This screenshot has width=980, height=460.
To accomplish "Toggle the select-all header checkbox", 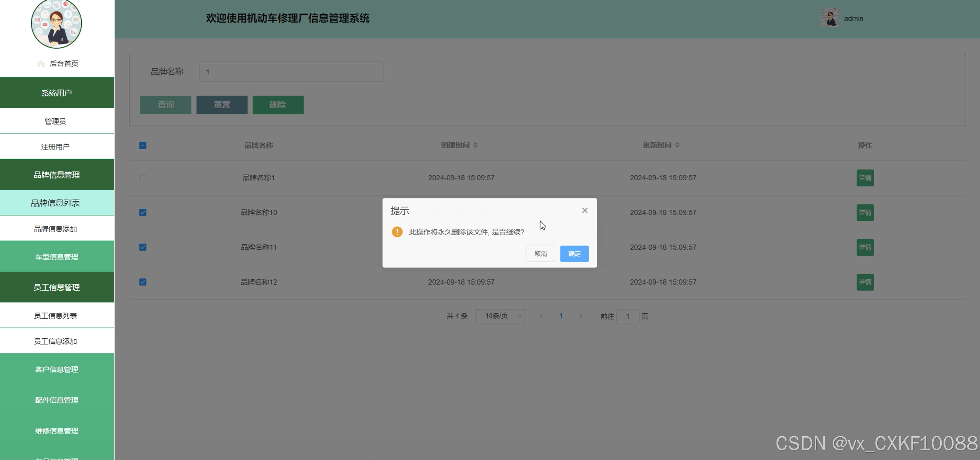I will click(x=143, y=145).
